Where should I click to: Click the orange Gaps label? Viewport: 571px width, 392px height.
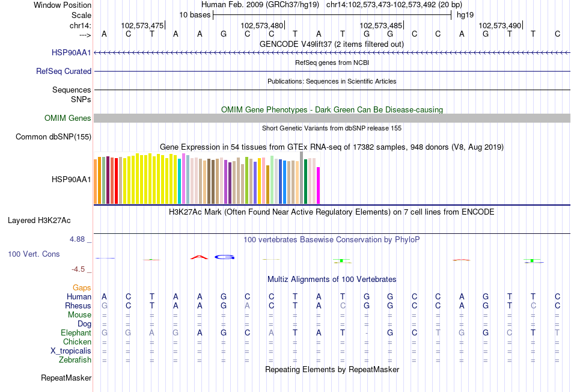(82, 288)
